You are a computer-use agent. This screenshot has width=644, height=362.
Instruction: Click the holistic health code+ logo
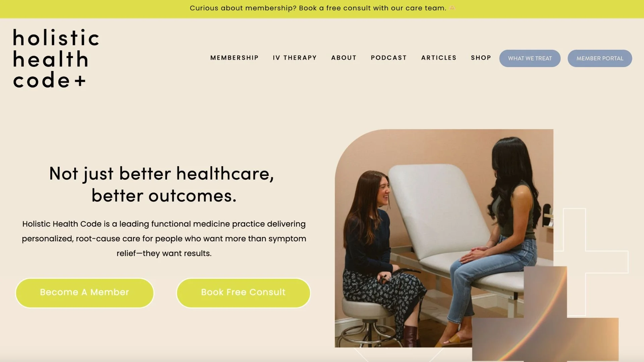click(x=56, y=59)
